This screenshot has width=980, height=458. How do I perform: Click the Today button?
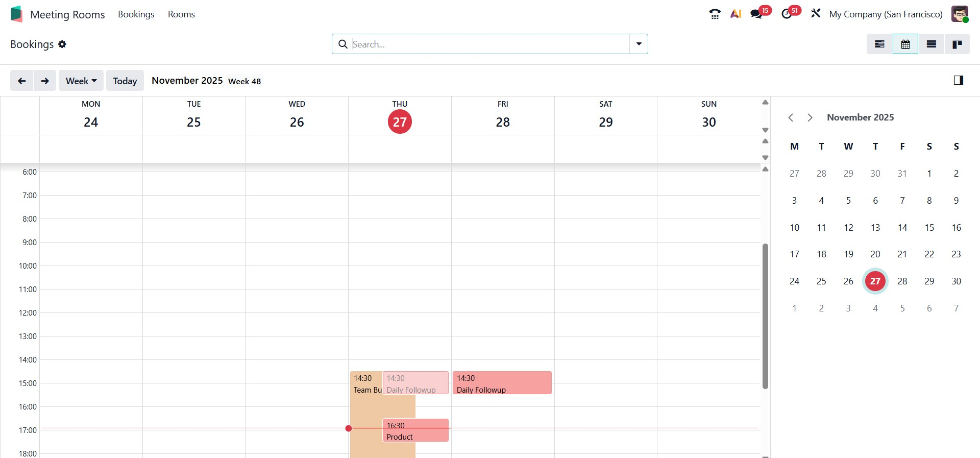click(x=125, y=81)
